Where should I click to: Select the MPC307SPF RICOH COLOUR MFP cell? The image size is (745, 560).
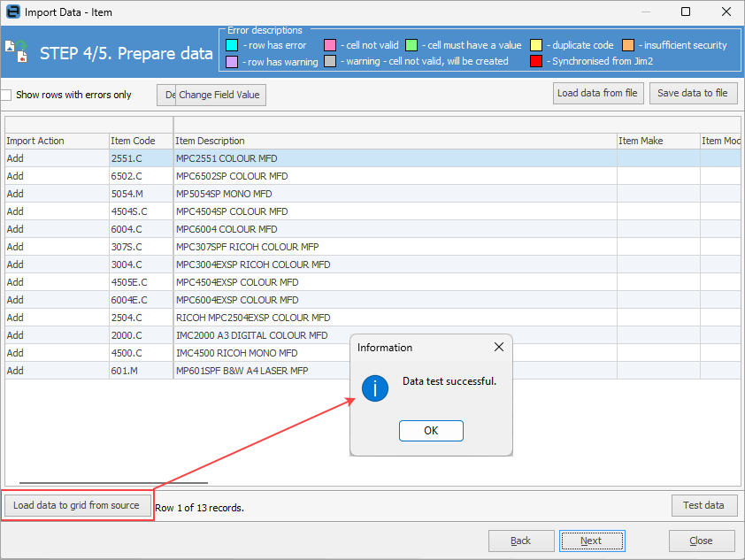[x=396, y=247]
